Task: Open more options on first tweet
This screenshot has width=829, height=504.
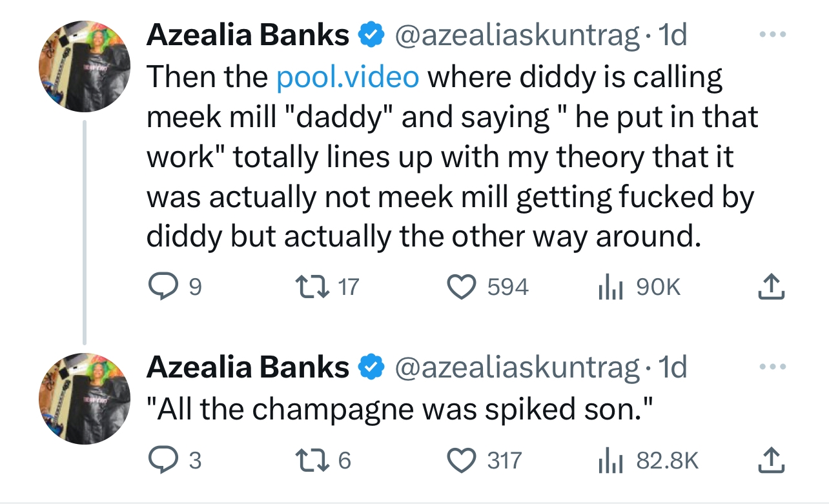Action: coord(775,35)
